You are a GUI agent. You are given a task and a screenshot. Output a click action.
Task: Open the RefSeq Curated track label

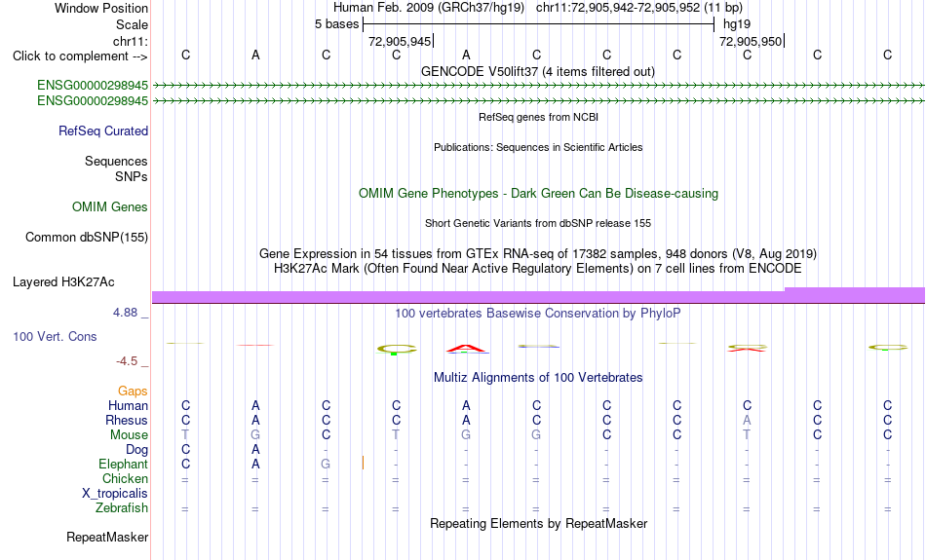103,131
